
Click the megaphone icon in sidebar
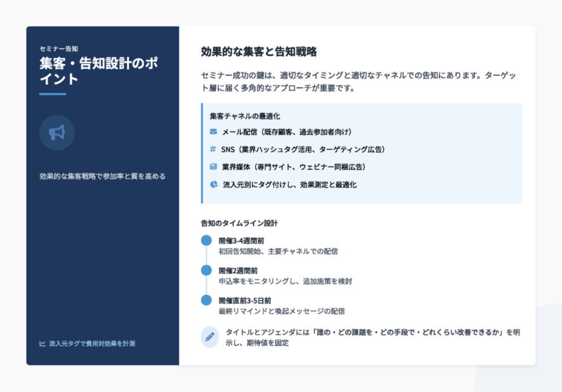point(57,133)
